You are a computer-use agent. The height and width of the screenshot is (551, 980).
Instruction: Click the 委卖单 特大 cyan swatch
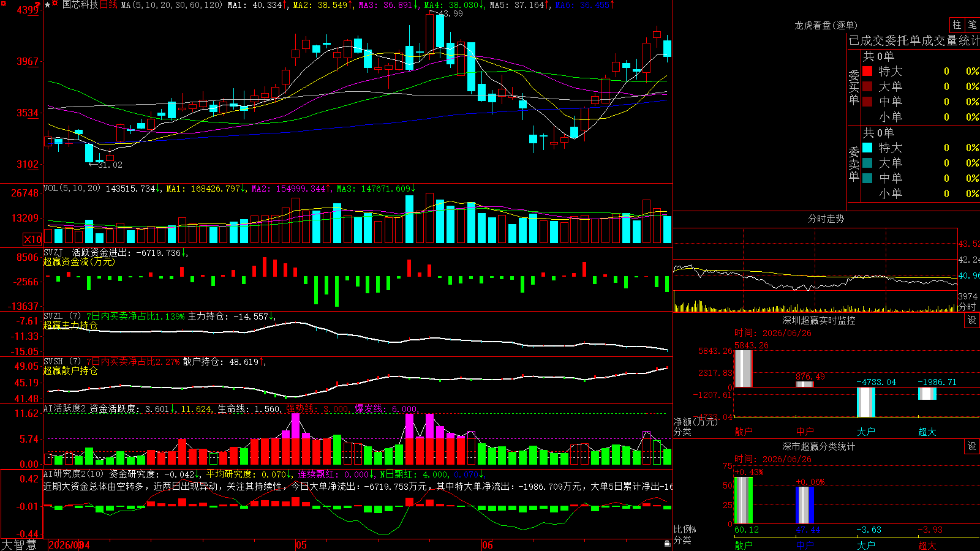[867, 148]
